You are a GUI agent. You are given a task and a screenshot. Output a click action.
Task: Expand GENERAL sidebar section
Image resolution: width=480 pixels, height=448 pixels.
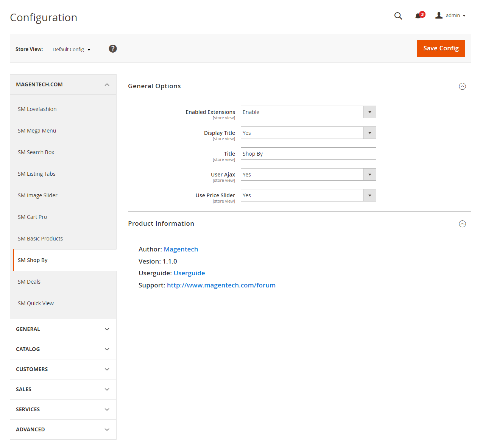click(x=63, y=329)
